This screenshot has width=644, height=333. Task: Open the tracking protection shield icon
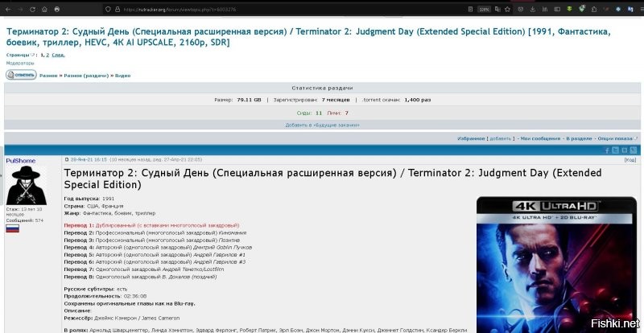point(108,9)
